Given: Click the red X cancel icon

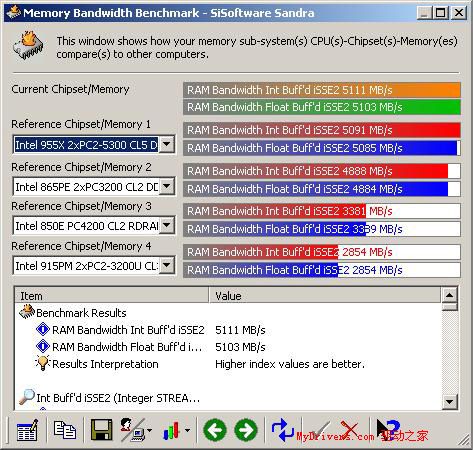Looking at the screenshot, I should (350, 430).
